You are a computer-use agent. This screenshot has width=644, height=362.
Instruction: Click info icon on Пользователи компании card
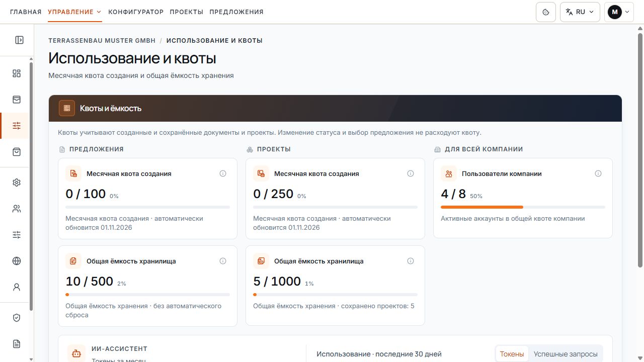tap(598, 173)
